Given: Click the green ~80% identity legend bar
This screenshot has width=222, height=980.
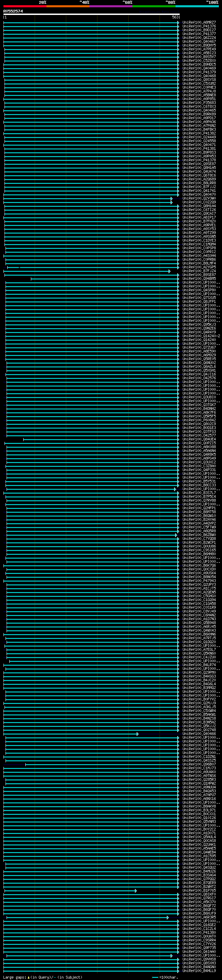Looking at the screenshot, I should pyautogui.click(x=154, y=6).
